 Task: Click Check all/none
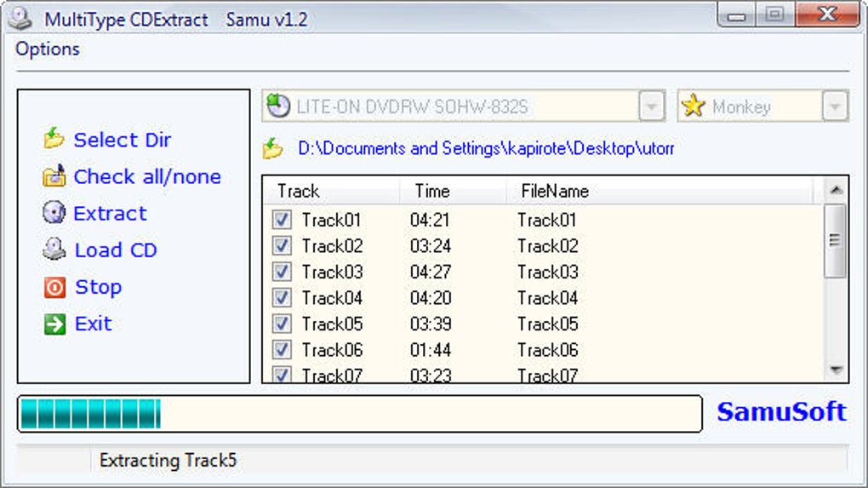click(147, 176)
